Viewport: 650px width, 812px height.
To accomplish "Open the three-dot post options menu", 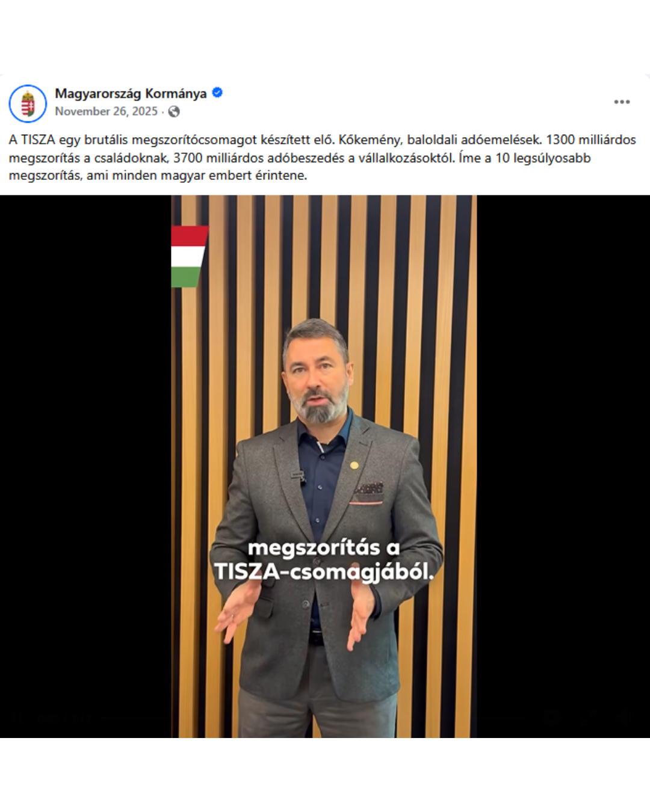I will 622,102.
